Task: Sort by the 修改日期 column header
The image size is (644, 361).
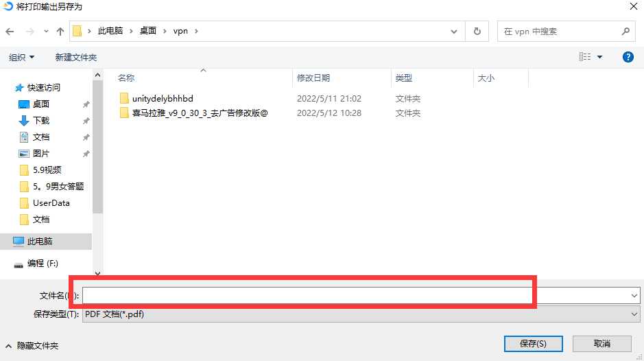Action: tap(313, 78)
